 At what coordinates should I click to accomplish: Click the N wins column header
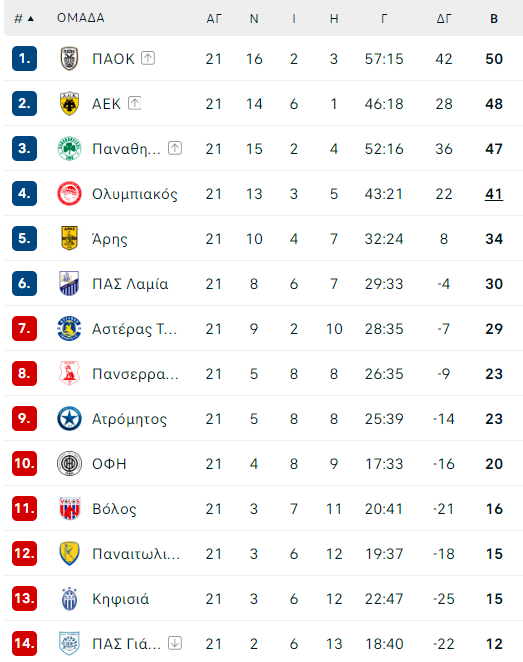tap(254, 19)
